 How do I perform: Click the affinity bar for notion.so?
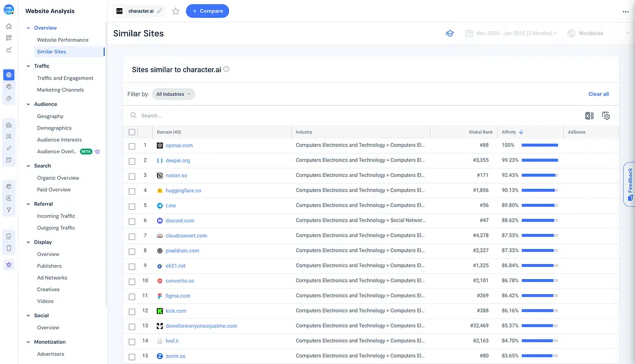[x=539, y=176]
